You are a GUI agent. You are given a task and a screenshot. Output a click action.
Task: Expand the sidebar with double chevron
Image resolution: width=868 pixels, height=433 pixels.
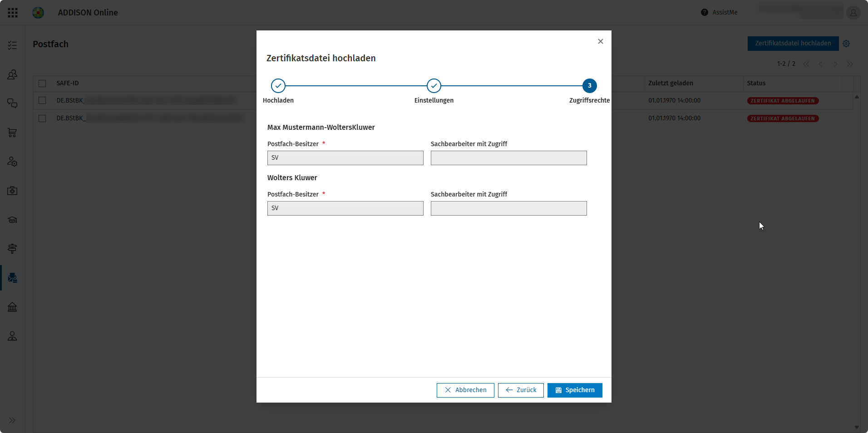(x=12, y=420)
